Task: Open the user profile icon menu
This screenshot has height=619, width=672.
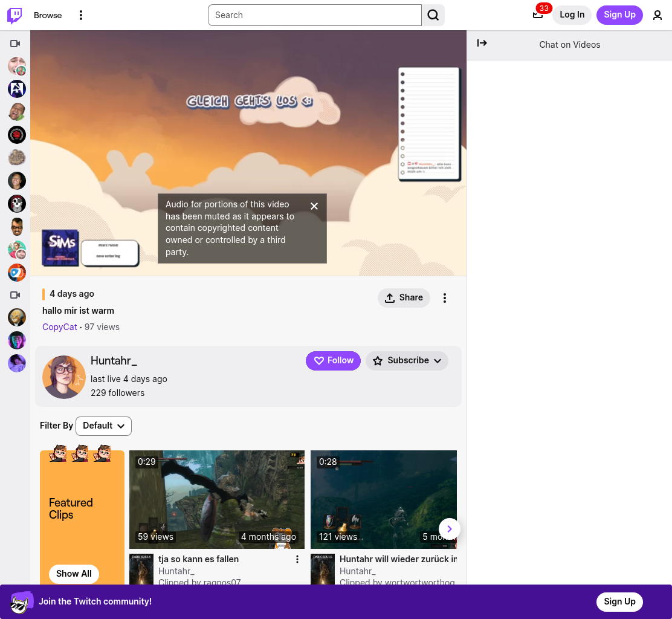Action: coord(657,15)
